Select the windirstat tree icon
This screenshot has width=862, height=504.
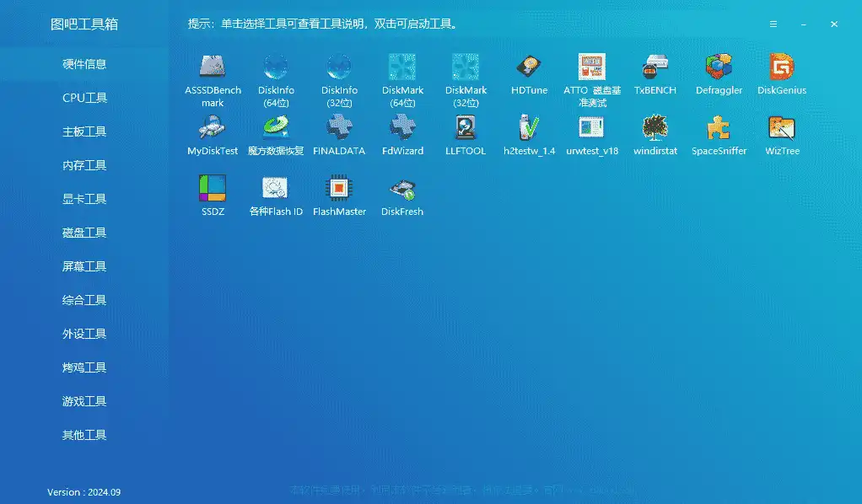click(x=655, y=127)
